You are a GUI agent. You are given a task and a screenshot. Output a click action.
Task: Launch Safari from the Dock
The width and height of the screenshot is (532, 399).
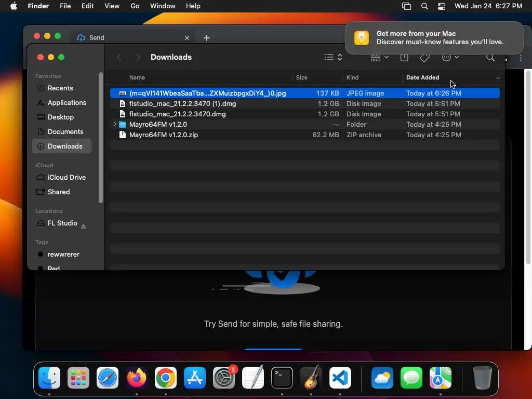(108, 378)
